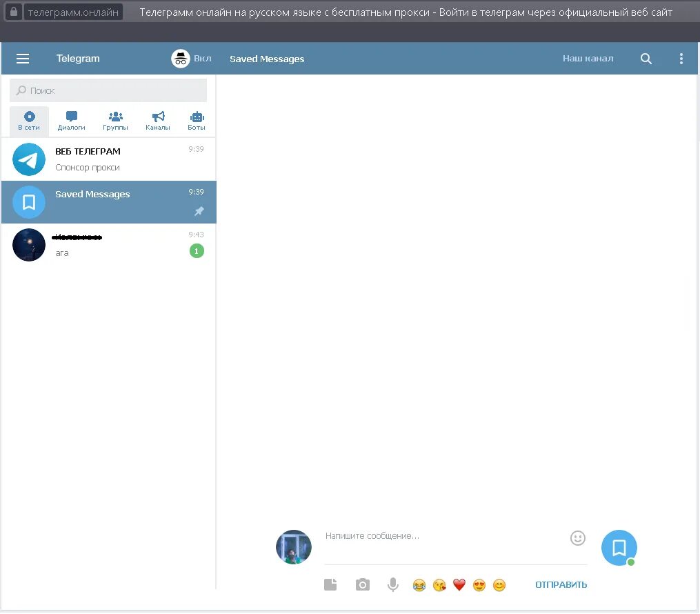
Task: Click the Saved Messages bookmark avatar in list
Action: coord(29,202)
